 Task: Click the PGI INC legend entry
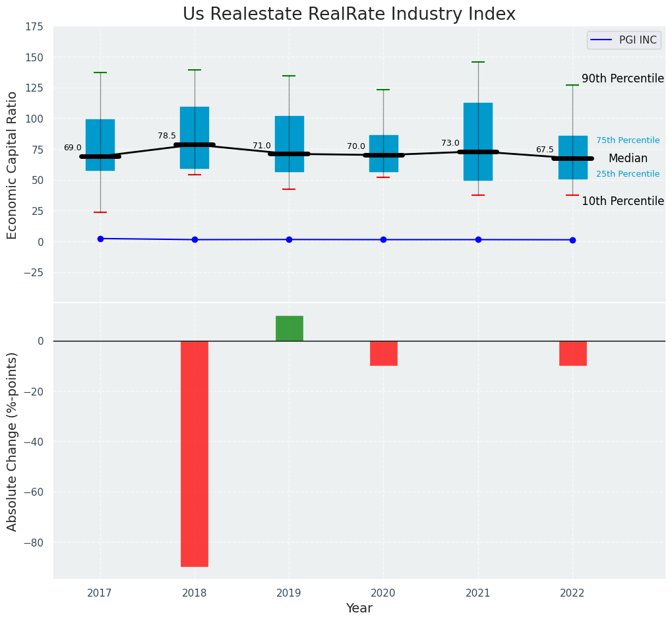[624, 40]
